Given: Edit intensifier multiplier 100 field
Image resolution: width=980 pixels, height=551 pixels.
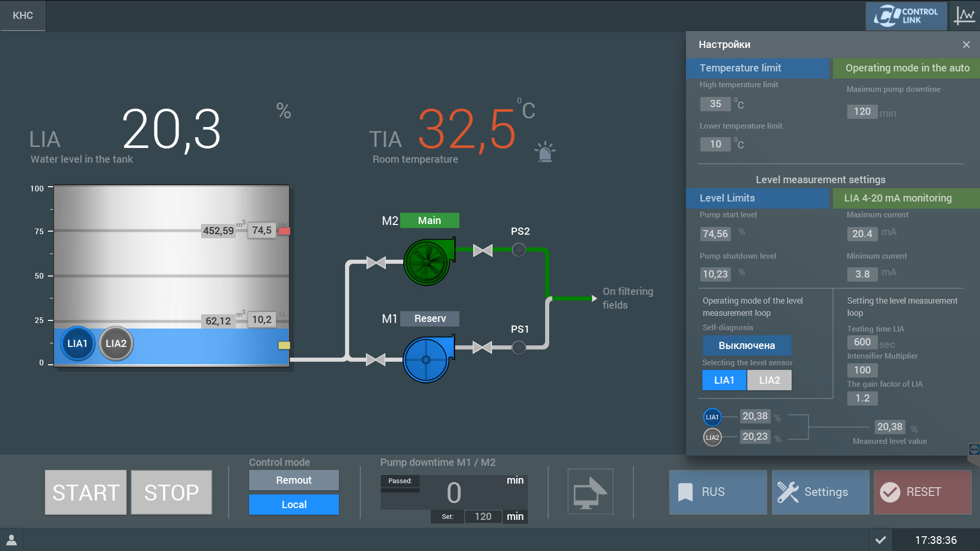Looking at the screenshot, I should [x=863, y=370].
